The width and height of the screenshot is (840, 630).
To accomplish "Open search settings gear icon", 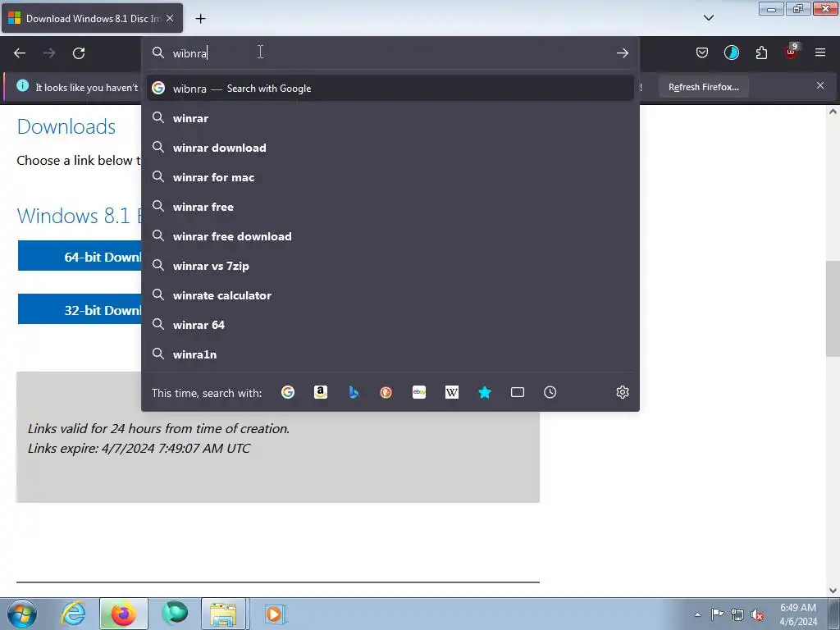I will (x=622, y=392).
